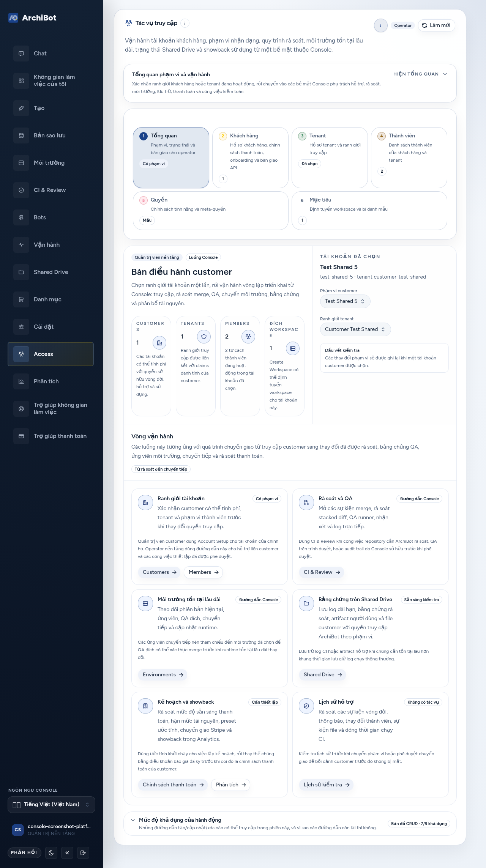
Task: Click the Rà soát và QA merge icon
Action: 306,503
